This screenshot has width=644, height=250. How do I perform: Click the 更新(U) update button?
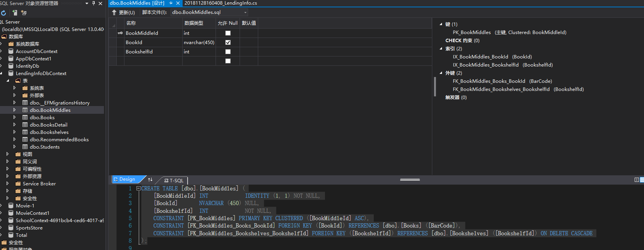(123, 12)
